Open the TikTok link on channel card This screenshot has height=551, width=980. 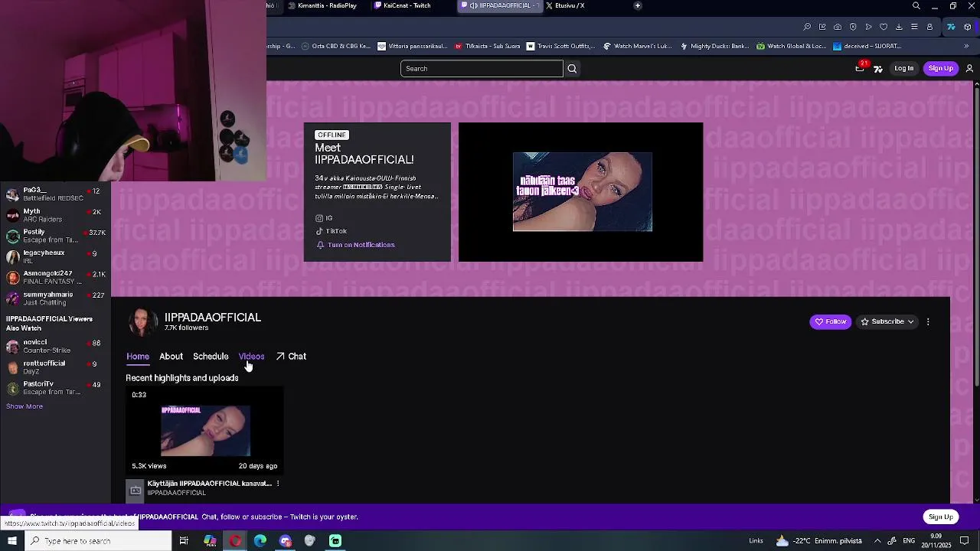pos(332,231)
